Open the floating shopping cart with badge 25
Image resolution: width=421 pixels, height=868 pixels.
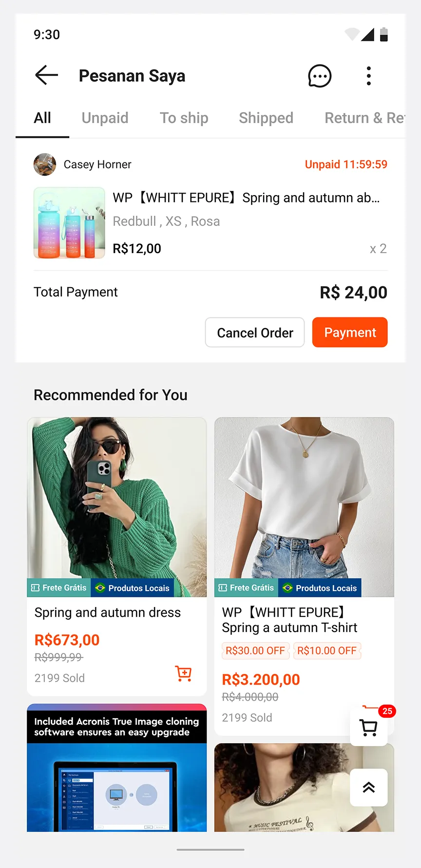(x=369, y=727)
